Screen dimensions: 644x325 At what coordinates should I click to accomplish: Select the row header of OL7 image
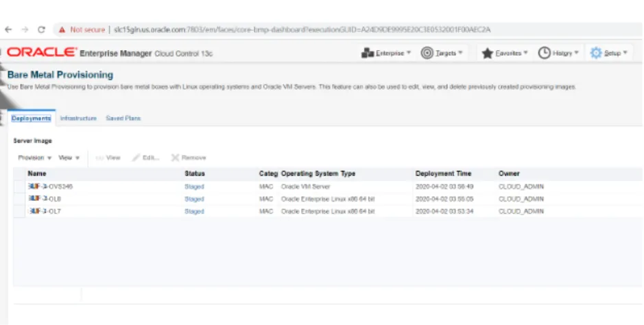[19, 211]
